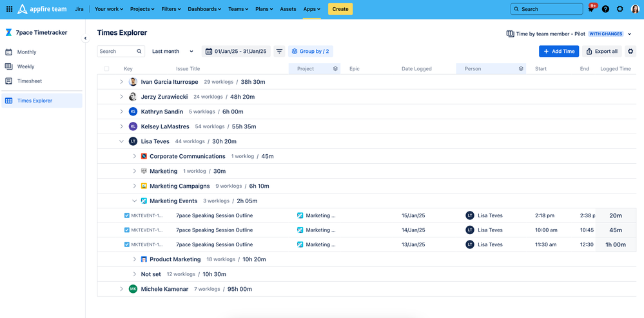Click Kelsey LaMastres' KL avatar

tap(133, 126)
